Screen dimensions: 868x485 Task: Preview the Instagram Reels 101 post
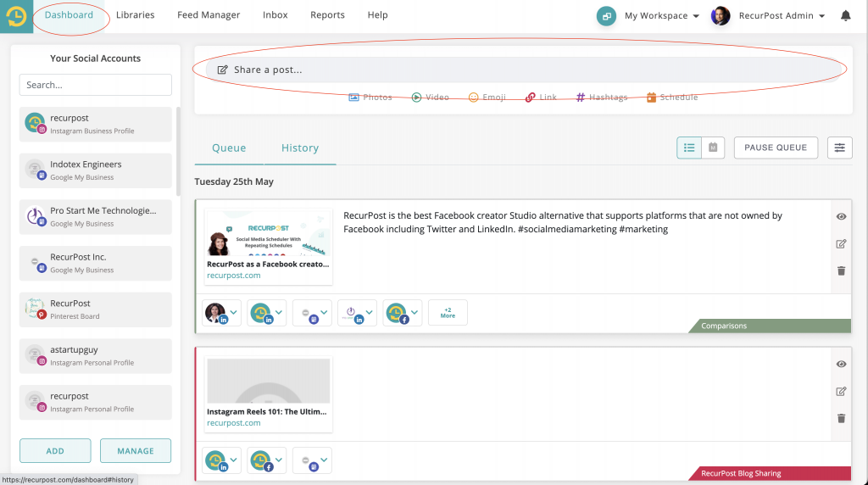pos(841,365)
